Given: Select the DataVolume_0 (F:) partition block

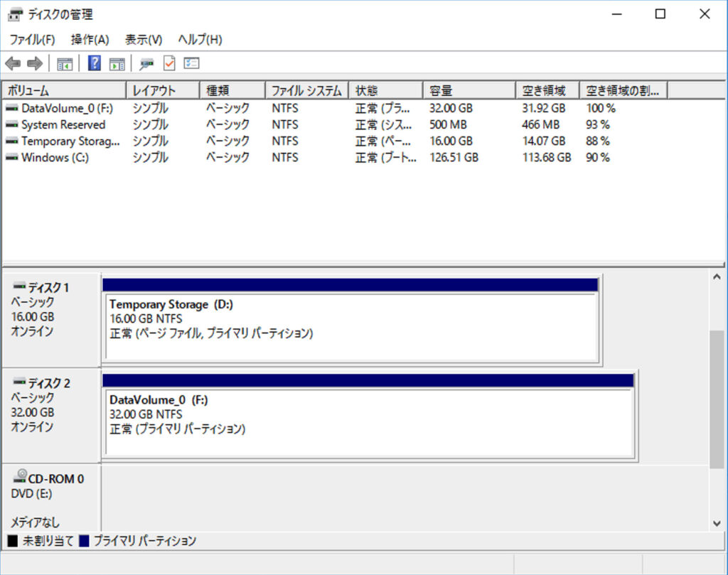Looking at the screenshot, I should (x=369, y=416).
